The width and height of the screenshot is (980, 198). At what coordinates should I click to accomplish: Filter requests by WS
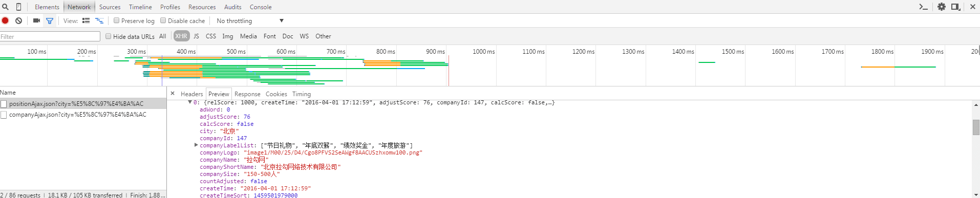pyautogui.click(x=304, y=36)
